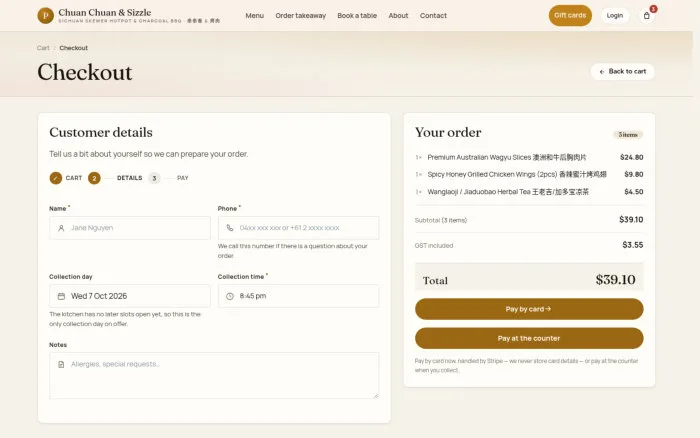Go to Order takeaway page
The height and width of the screenshot is (438, 700).
pos(300,16)
